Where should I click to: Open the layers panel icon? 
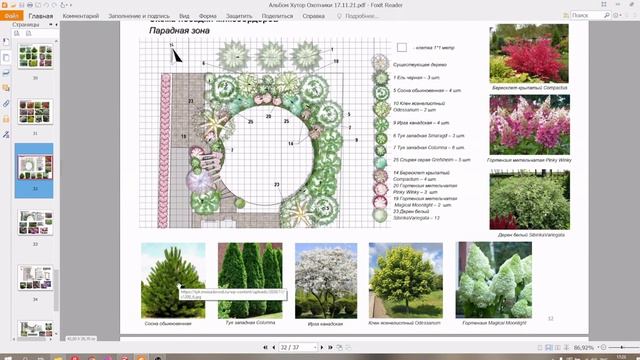click(x=6, y=73)
